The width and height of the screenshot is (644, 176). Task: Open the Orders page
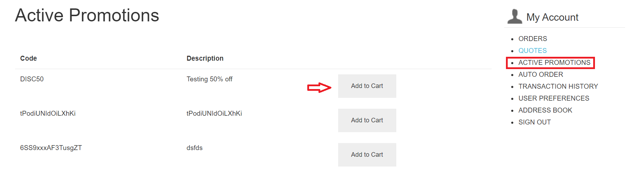(533, 39)
